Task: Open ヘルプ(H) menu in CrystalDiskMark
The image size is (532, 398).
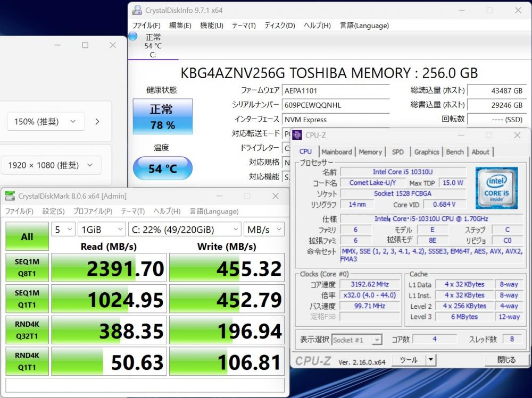Action: coord(167,211)
